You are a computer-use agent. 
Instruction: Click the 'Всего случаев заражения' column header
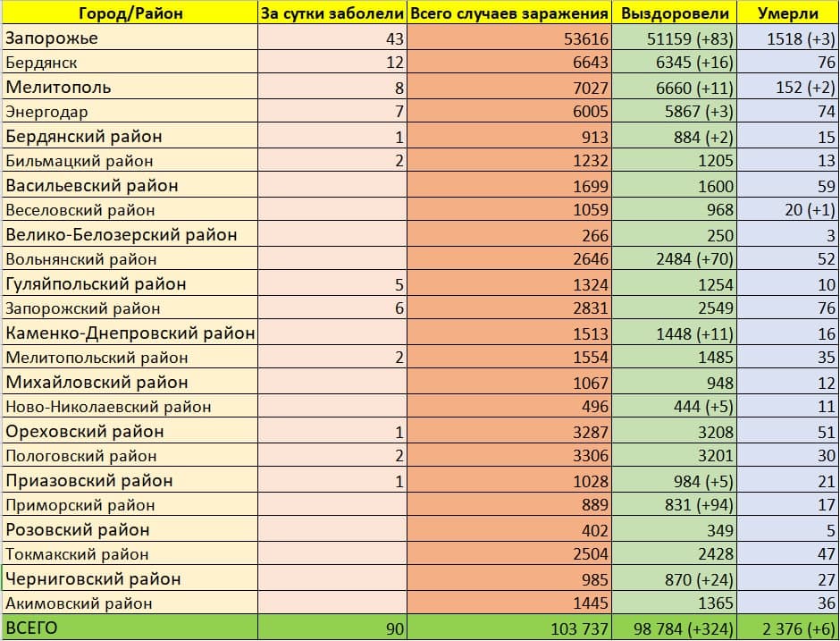click(x=509, y=13)
